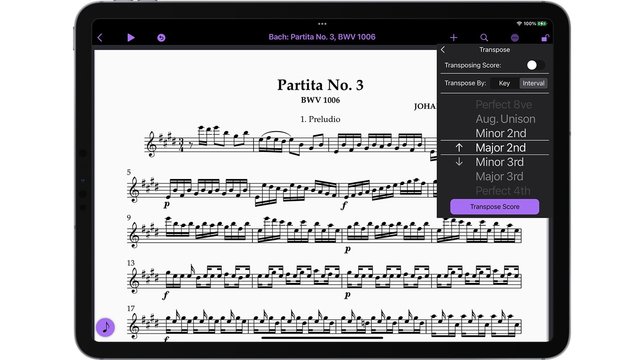Tap the battery status icon
644x360 pixels.
(542, 24)
